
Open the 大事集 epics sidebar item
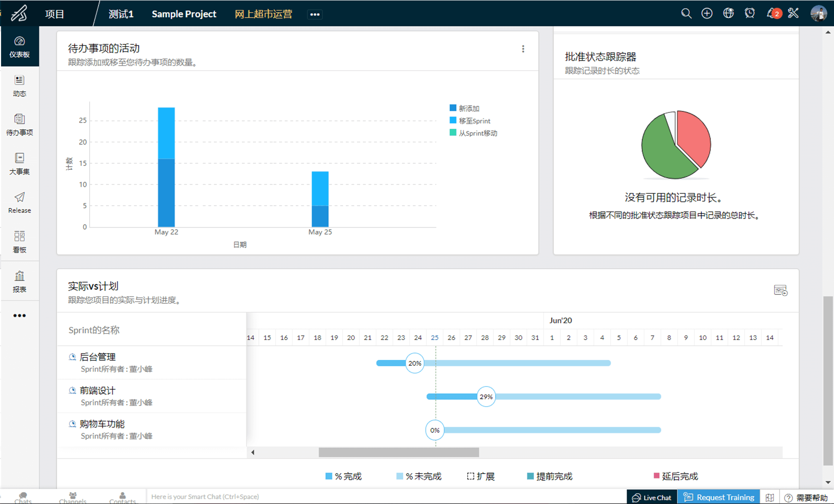tap(20, 164)
